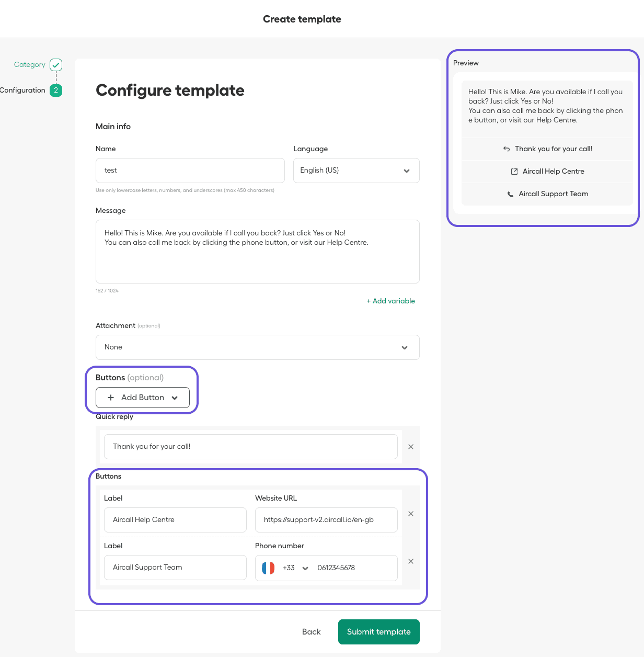Click the Back button
Viewport: 644px width, 657px height.
311,631
